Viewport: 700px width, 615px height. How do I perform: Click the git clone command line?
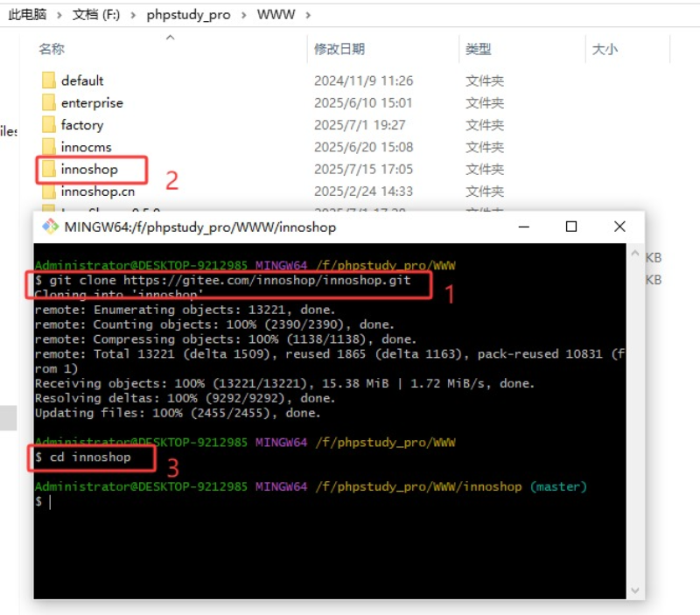(223, 280)
